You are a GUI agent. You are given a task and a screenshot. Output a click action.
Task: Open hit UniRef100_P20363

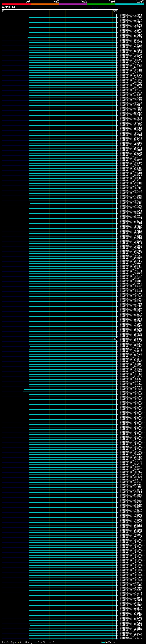pos(131,15)
